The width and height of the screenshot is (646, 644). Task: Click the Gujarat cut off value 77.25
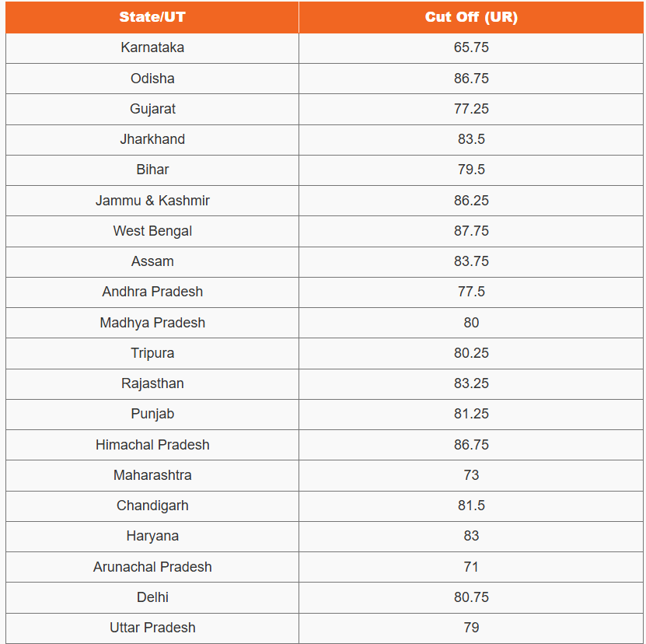point(471,109)
